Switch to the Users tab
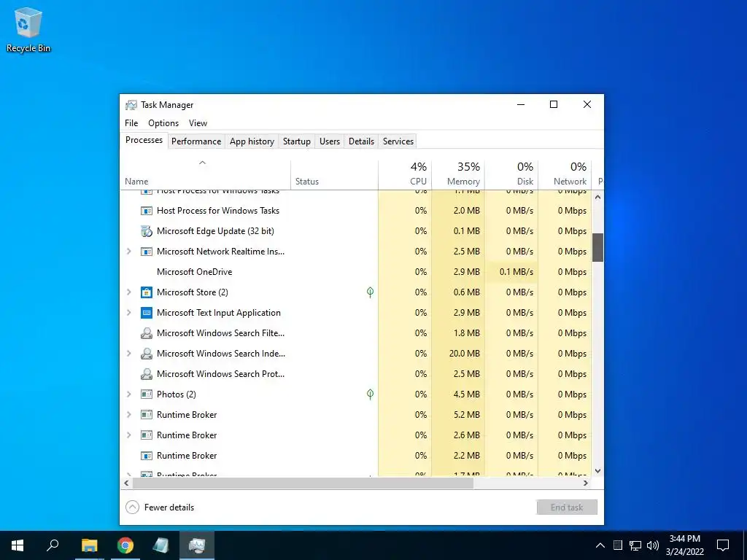This screenshot has width=747, height=560. pyautogui.click(x=330, y=141)
